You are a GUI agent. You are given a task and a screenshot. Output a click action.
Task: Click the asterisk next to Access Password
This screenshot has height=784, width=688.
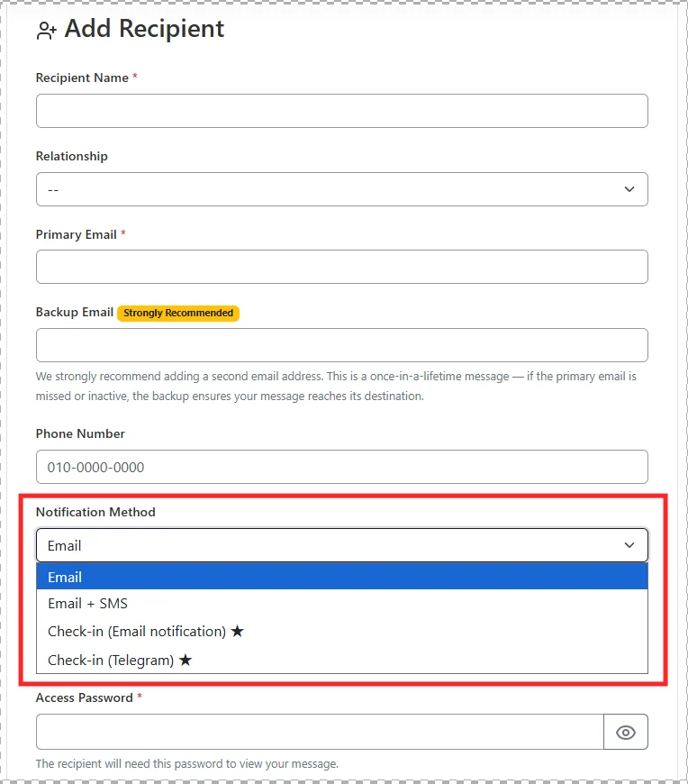(x=140, y=697)
